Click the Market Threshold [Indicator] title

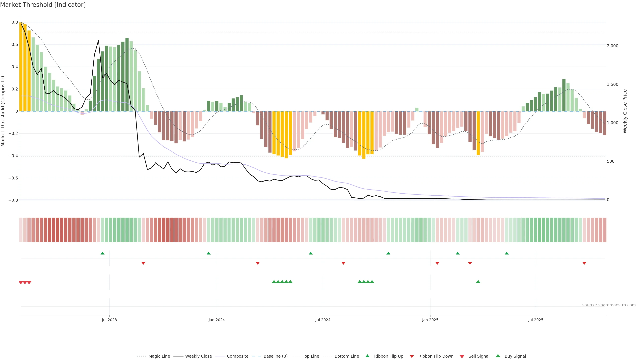pos(43,5)
